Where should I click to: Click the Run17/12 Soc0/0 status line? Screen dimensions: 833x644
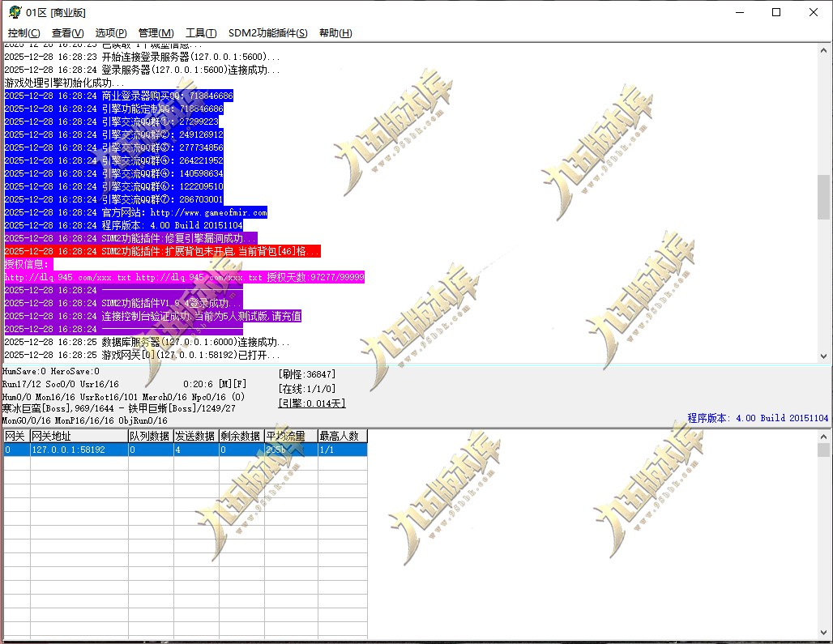pos(61,384)
